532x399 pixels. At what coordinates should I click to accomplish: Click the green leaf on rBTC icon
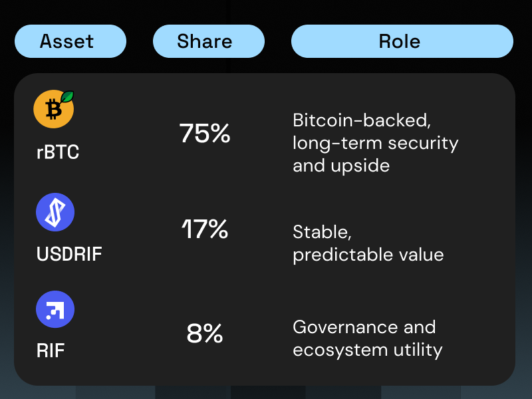click(67, 96)
